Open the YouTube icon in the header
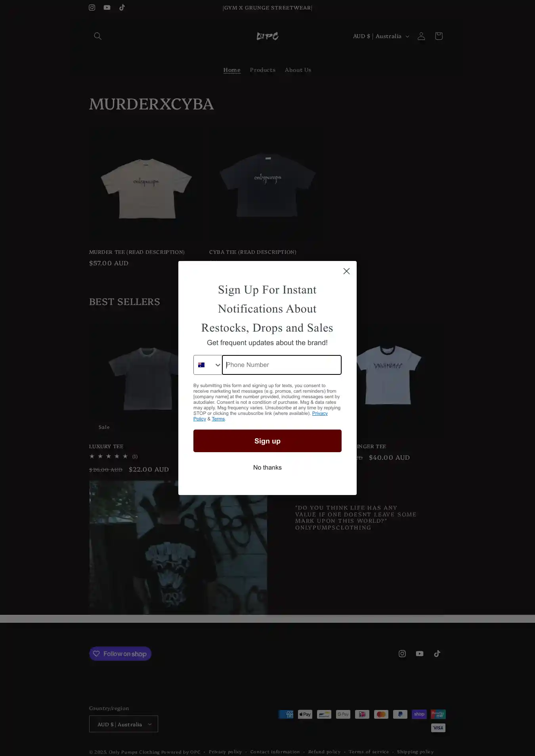535x756 pixels. click(x=107, y=8)
